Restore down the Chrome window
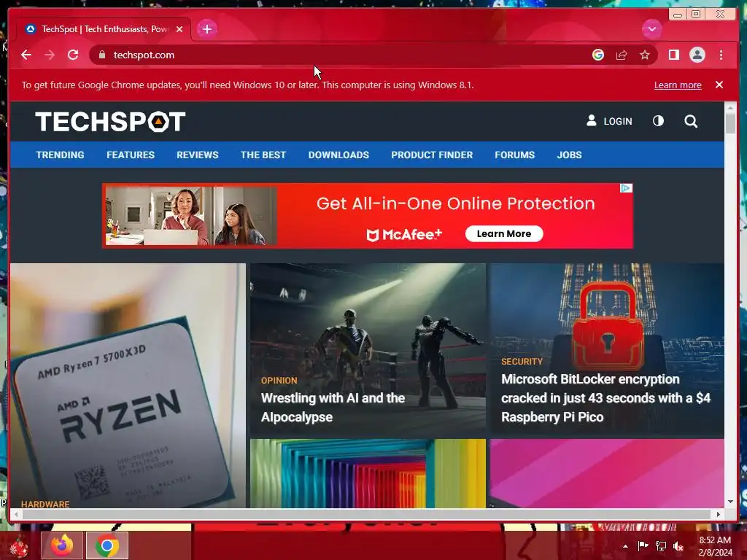 [695, 15]
